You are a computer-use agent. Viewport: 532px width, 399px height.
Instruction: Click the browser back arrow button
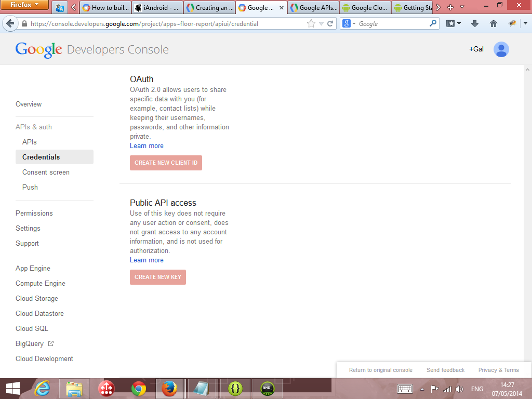10,24
